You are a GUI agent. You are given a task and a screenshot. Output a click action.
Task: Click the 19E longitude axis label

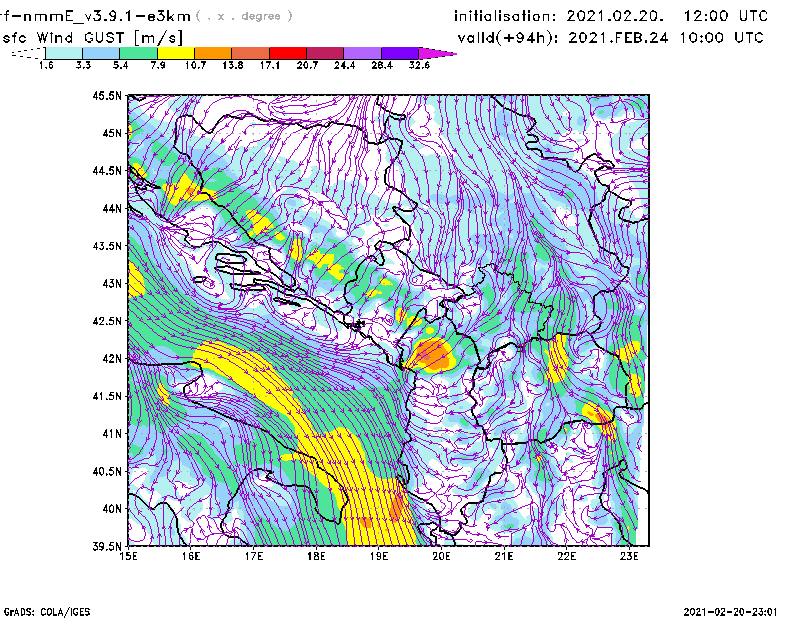(x=379, y=556)
